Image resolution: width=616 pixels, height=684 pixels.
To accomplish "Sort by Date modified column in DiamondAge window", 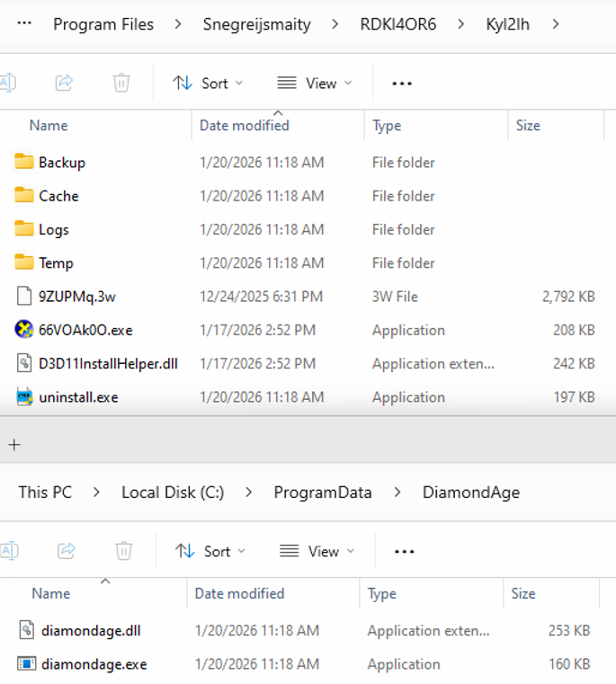I will coord(239,594).
